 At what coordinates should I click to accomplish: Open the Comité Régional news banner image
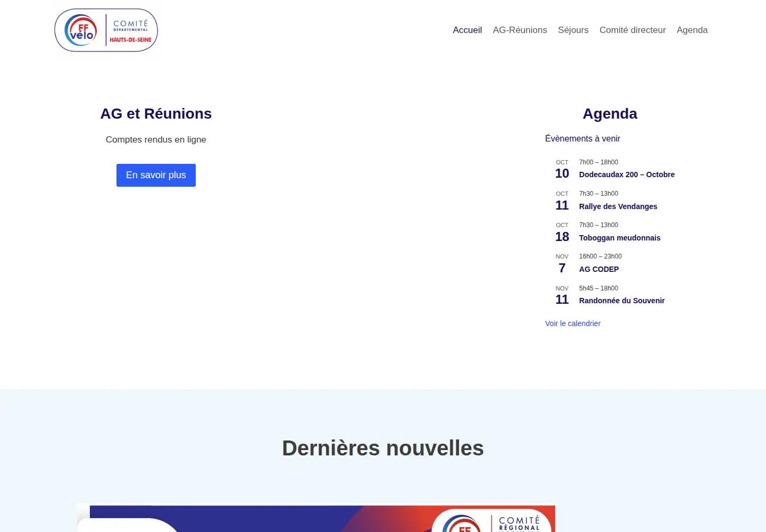[x=317, y=518]
